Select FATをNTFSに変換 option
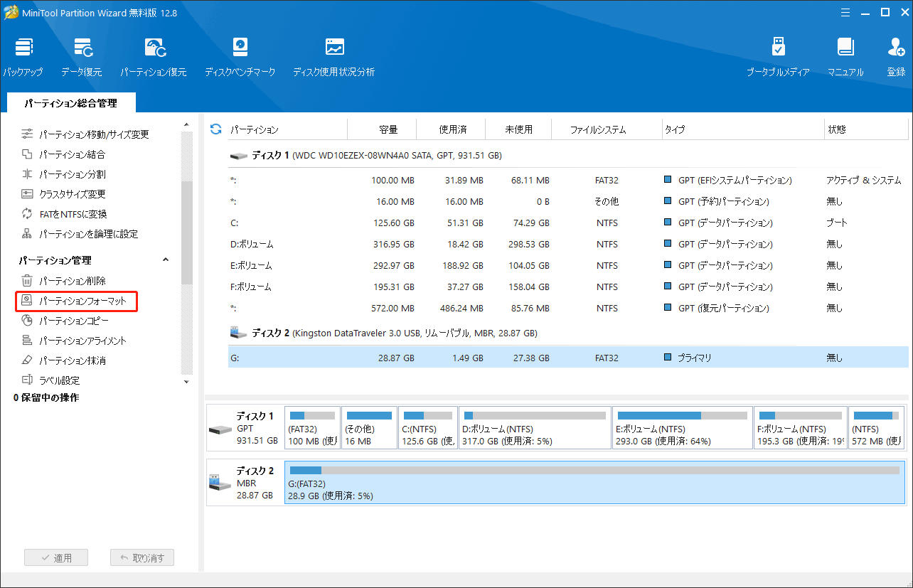This screenshot has height=588, width=913. (x=64, y=214)
